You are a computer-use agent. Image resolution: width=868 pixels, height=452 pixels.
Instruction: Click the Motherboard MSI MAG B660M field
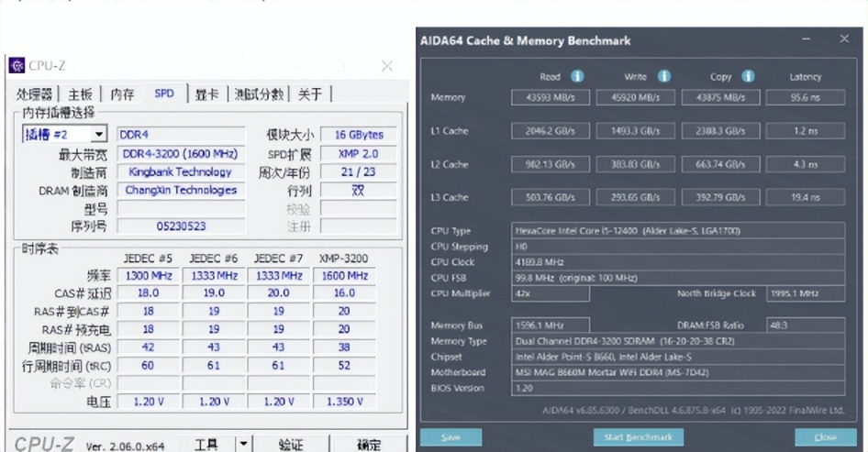(678, 372)
